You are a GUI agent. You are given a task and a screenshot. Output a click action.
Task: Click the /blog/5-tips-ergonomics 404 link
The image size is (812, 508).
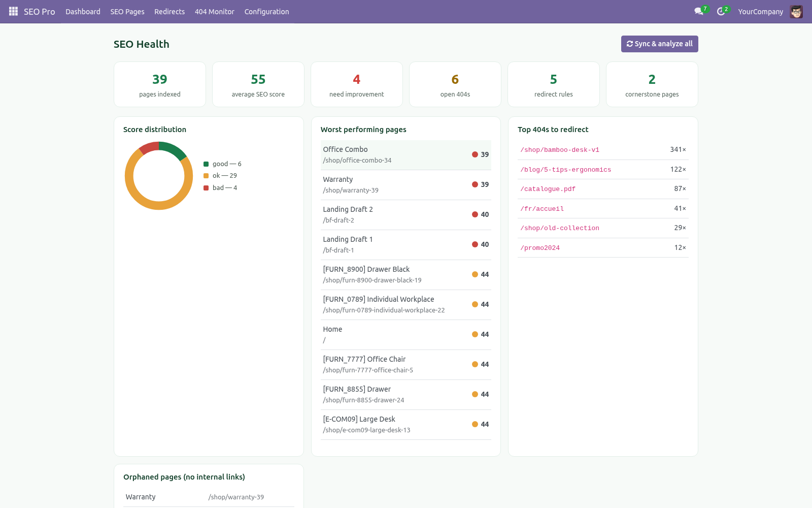tap(566, 170)
